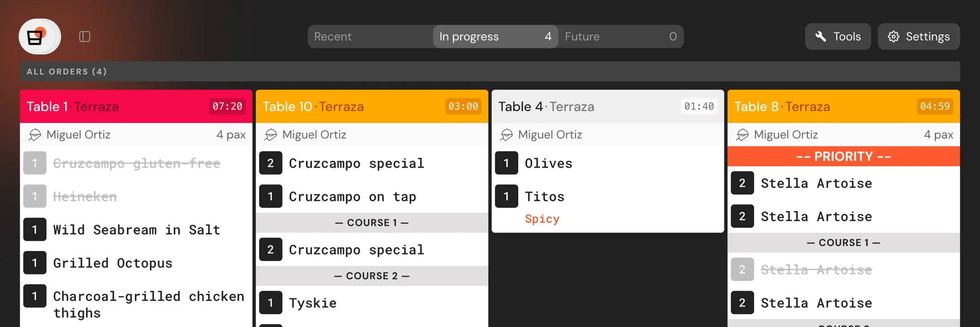Click waiter icon on Table 1 card
The height and width of the screenshot is (327, 980).
coord(35,135)
